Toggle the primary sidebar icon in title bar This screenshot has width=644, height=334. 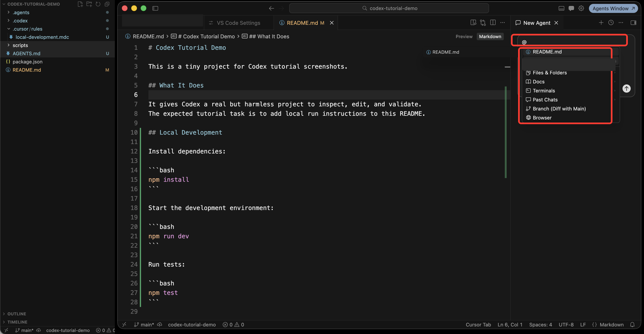(155, 8)
